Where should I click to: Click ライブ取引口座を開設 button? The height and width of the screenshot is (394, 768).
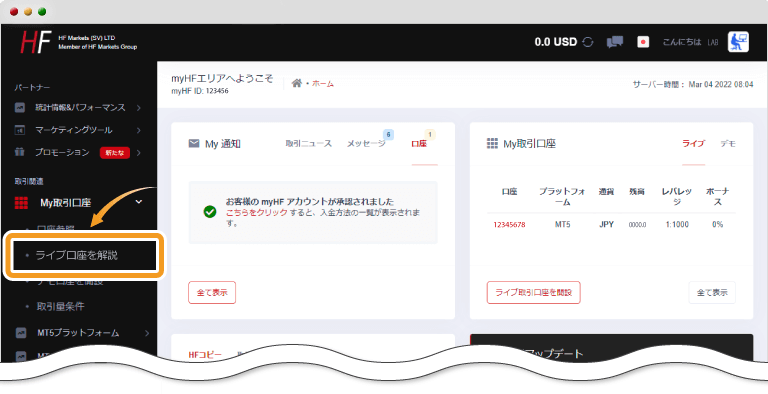[x=533, y=293]
